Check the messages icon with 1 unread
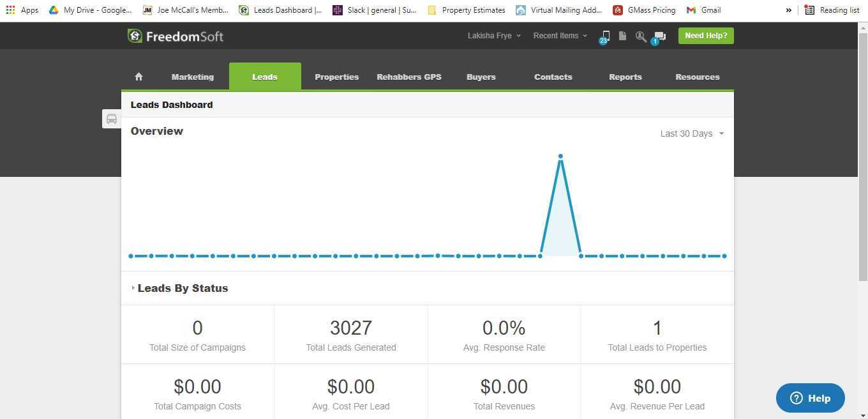Viewport: 868px width, 419px height. (659, 36)
